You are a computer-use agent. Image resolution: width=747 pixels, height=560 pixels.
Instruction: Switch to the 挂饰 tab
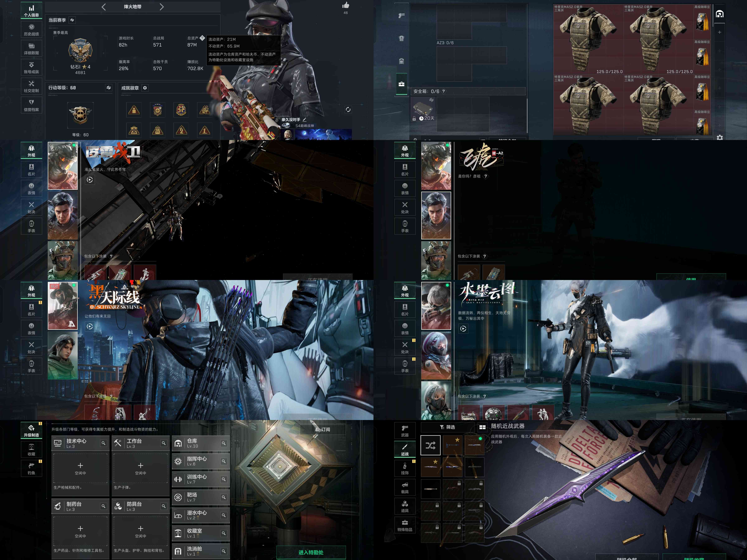point(405,469)
